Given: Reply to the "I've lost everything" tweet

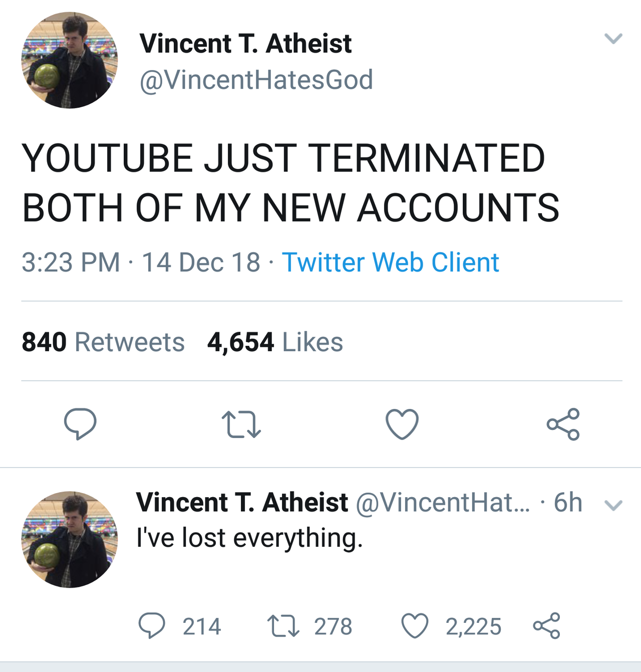Looking at the screenshot, I should pyautogui.click(x=152, y=625).
